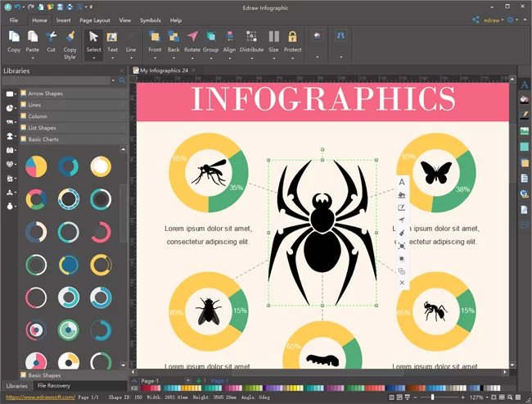Click text A icon on floating toolbar
The width and height of the screenshot is (532, 404).
pos(402,182)
